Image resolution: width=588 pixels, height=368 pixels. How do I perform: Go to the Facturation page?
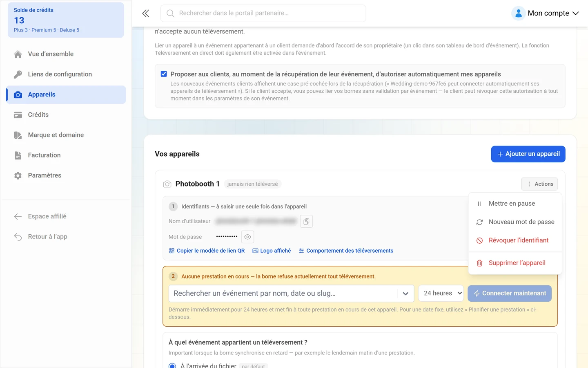coord(66,155)
